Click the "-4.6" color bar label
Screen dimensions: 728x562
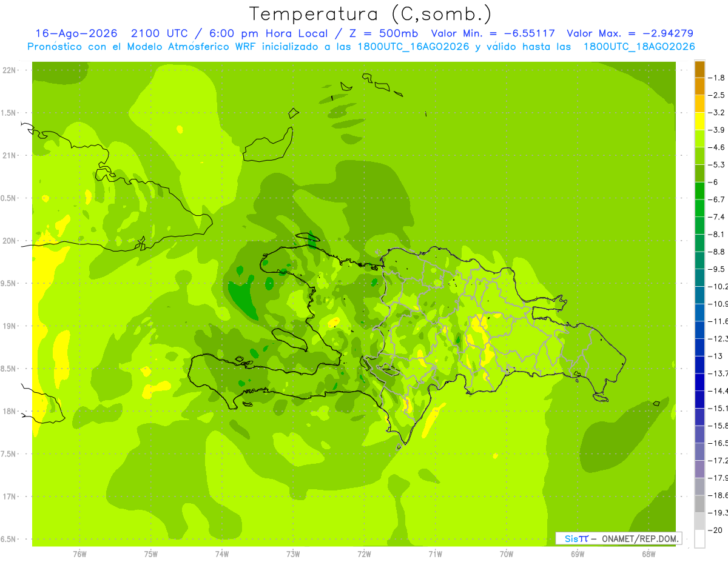coord(716,147)
